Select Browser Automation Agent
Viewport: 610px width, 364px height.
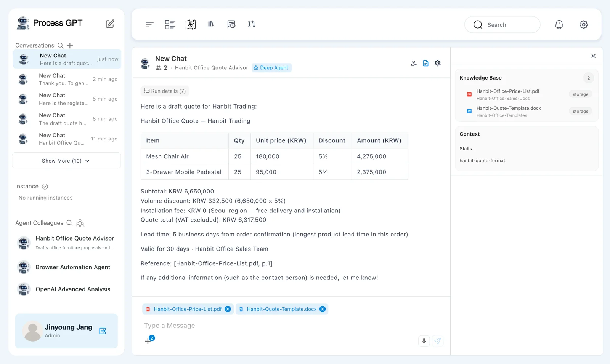tap(66, 267)
